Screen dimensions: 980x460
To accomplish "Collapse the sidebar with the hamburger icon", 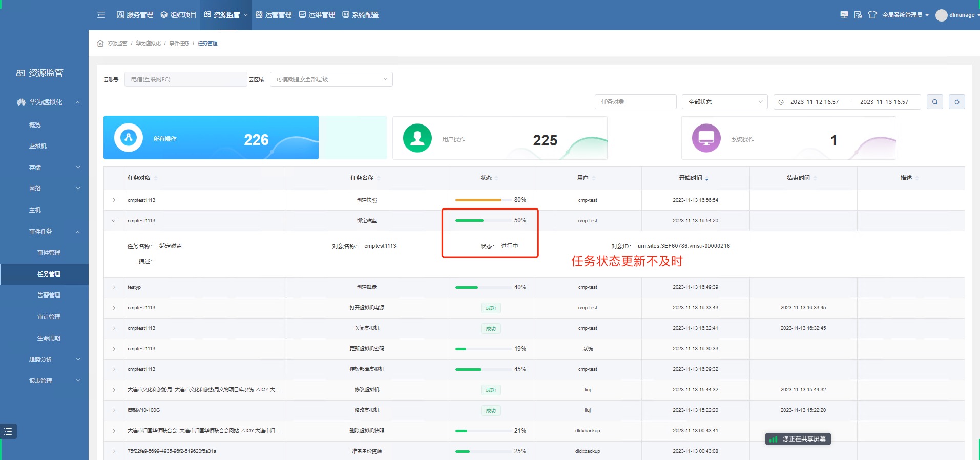I will coord(101,15).
